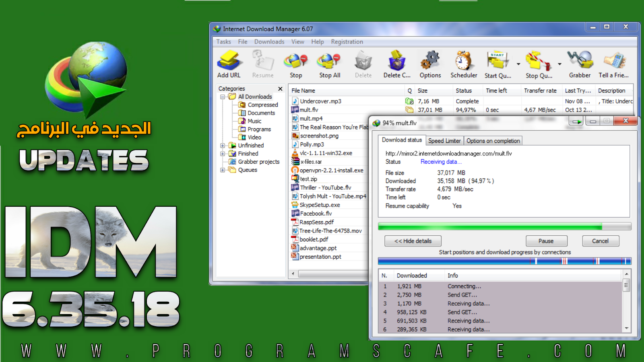Collapse the All Downloads tree node
The width and height of the screenshot is (644, 362).
click(x=223, y=97)
